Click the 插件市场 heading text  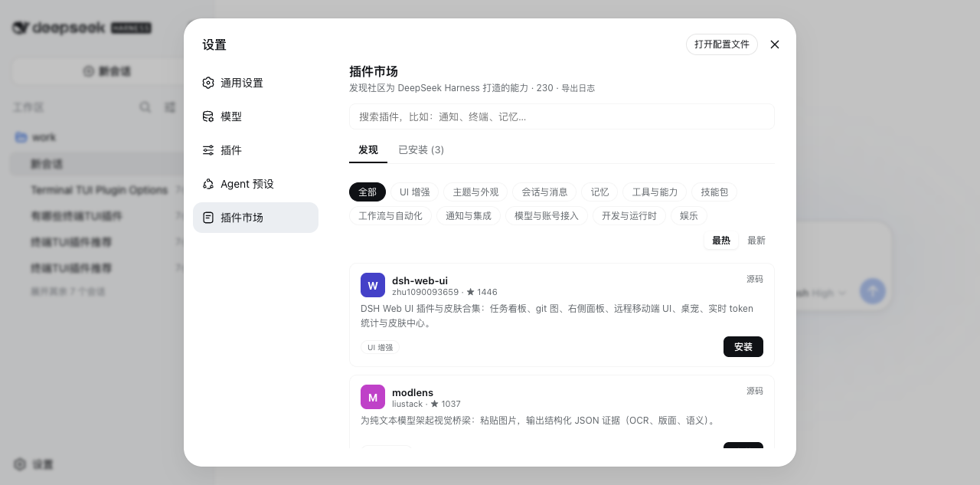click(374, 71)
